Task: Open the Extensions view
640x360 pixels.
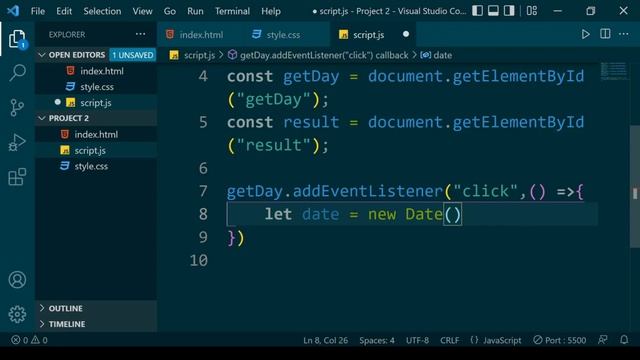Action: [x=17, y=177]
